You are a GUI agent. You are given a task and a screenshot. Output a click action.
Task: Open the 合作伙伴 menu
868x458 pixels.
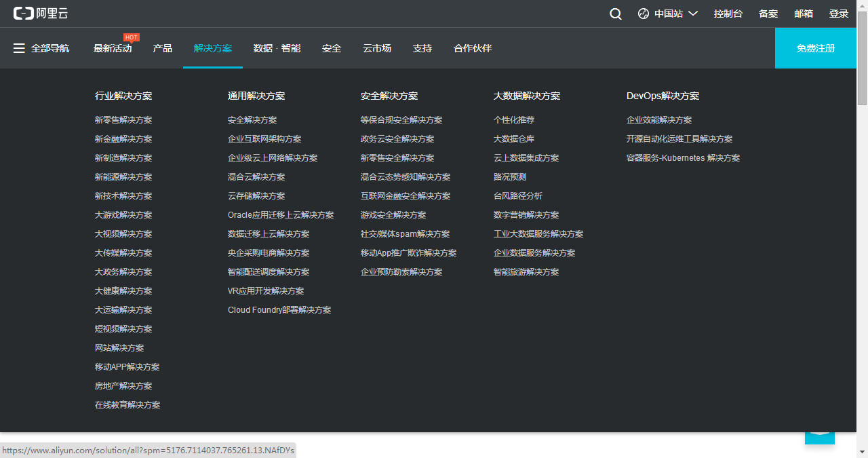point(473,48)
